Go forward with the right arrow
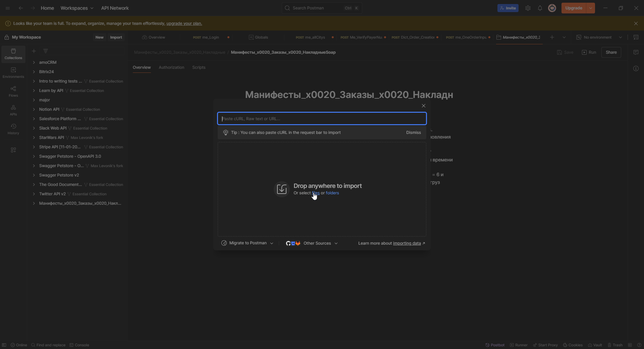The height and width of the screenshot is (349, 644). [33, 8]
